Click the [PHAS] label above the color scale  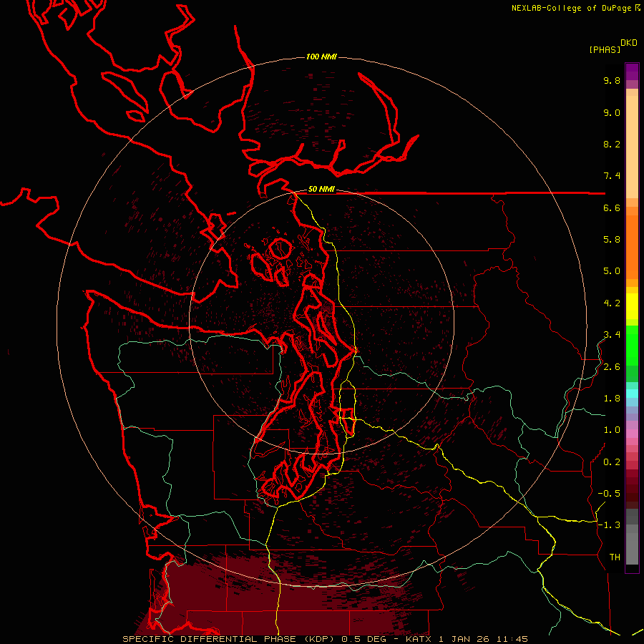click(605, 50)
